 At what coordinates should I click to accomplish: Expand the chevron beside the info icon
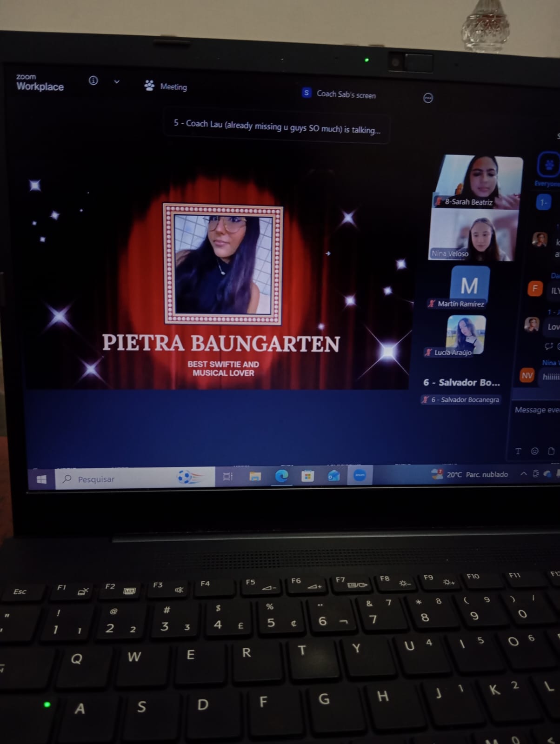[117, 82]
